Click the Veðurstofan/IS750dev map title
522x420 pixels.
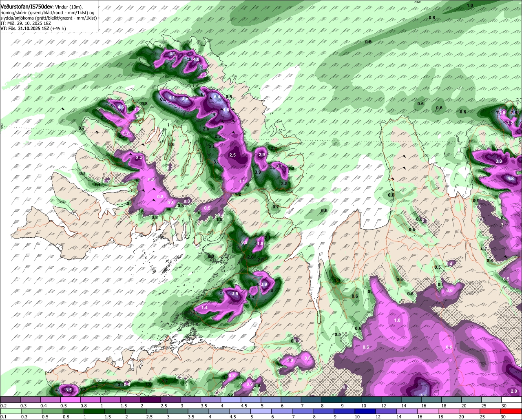tap(26, 6)
